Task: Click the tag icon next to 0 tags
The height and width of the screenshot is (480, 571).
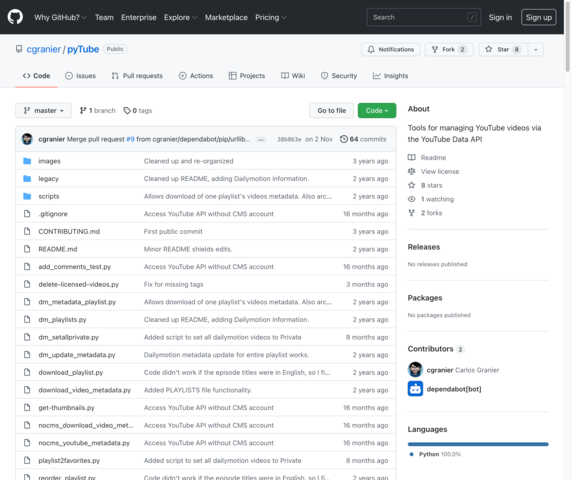Action: tap(127, 110)
